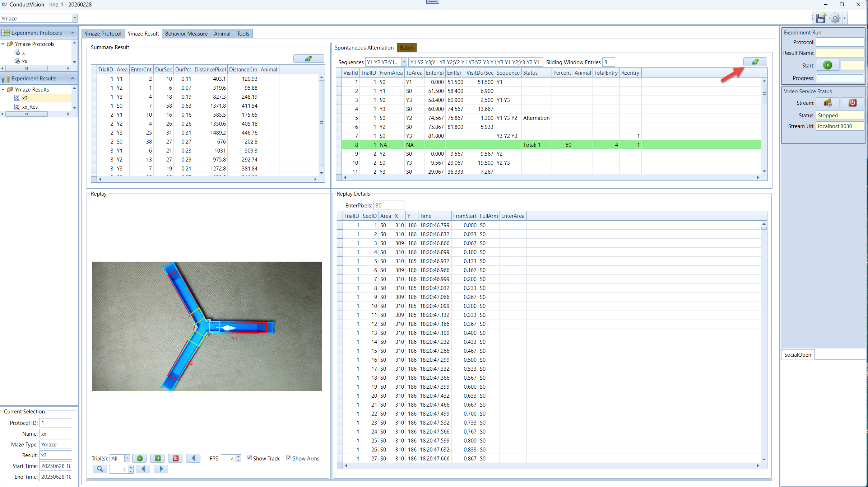868x487 pixels.
Task: Expand the Ymaze top-left dropdown
Action: pos(74,18)
